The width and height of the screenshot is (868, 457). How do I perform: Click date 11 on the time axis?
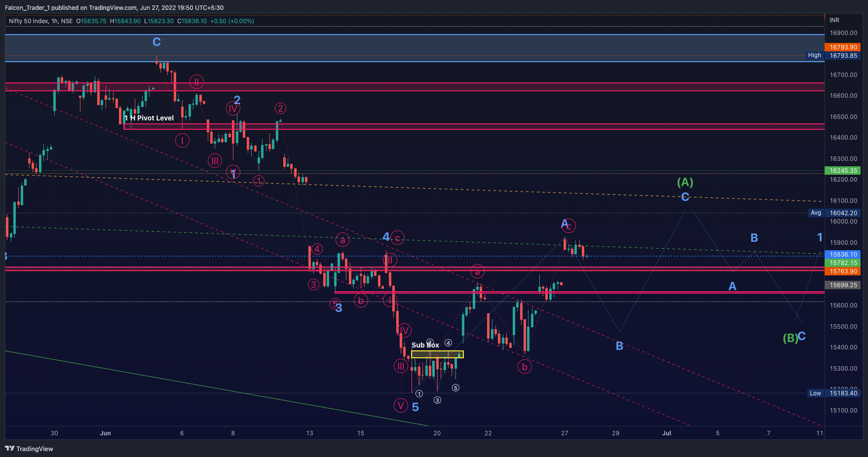tap(820, 433)
